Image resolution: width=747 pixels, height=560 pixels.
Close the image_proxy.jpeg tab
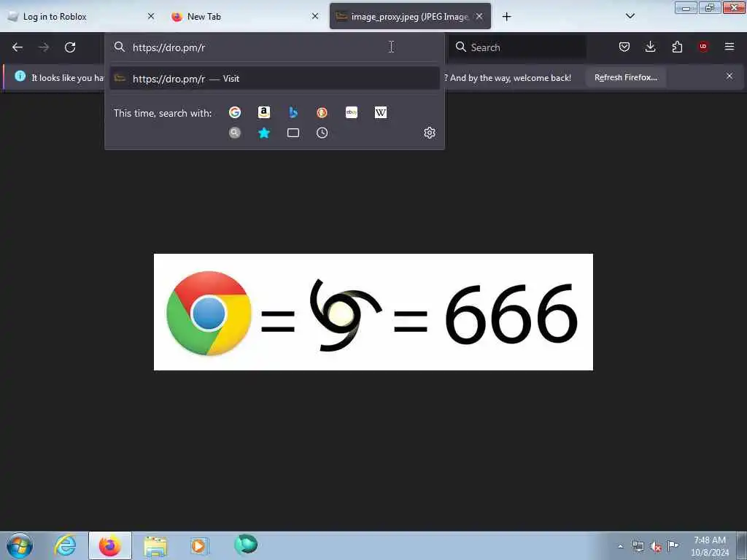[x=479, y=16]
